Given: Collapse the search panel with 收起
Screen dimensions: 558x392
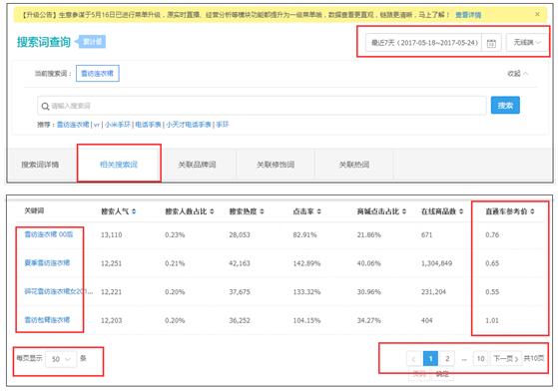Looking at the screenshot, I should tap(518, 74).
